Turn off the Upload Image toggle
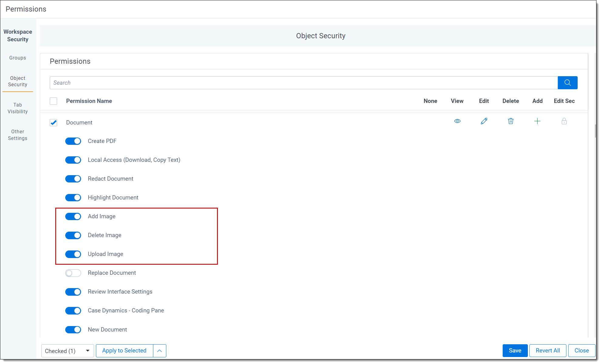The image size is (601, 364). (73, 254)
